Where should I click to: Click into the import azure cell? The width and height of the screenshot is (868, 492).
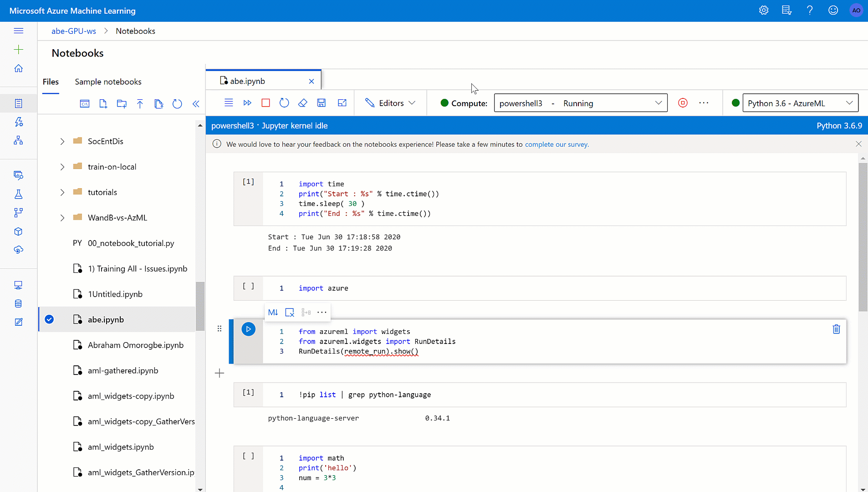pyautogui.click(x=554, y=288)
